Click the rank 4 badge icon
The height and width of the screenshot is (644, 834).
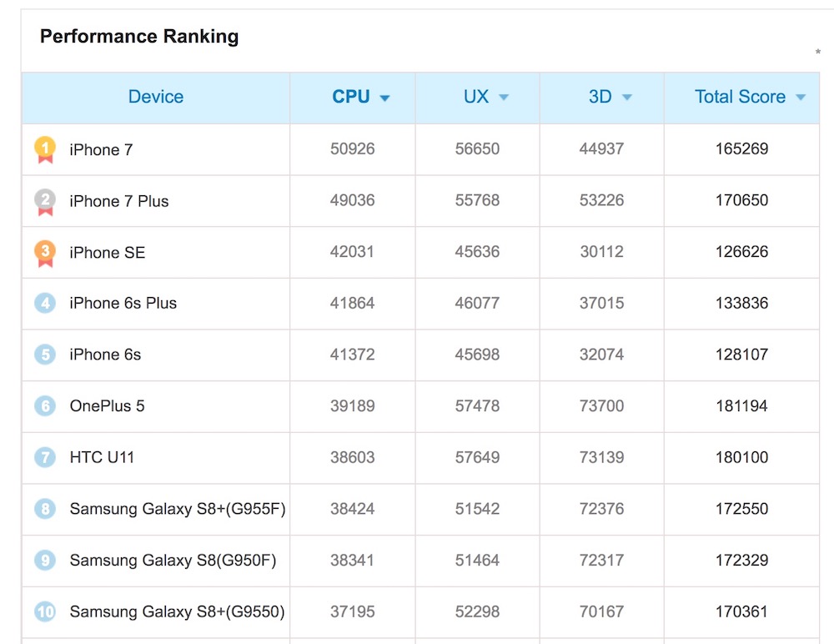[45, 303]
